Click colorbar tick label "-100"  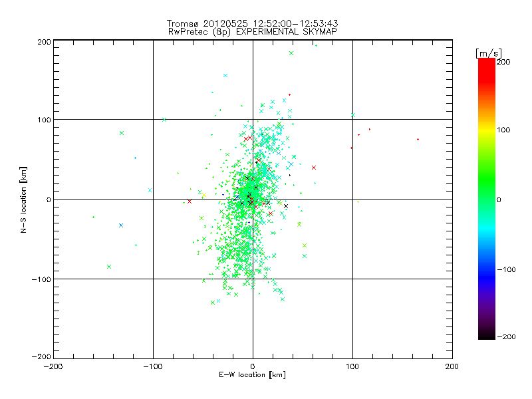tap(506, 270)
